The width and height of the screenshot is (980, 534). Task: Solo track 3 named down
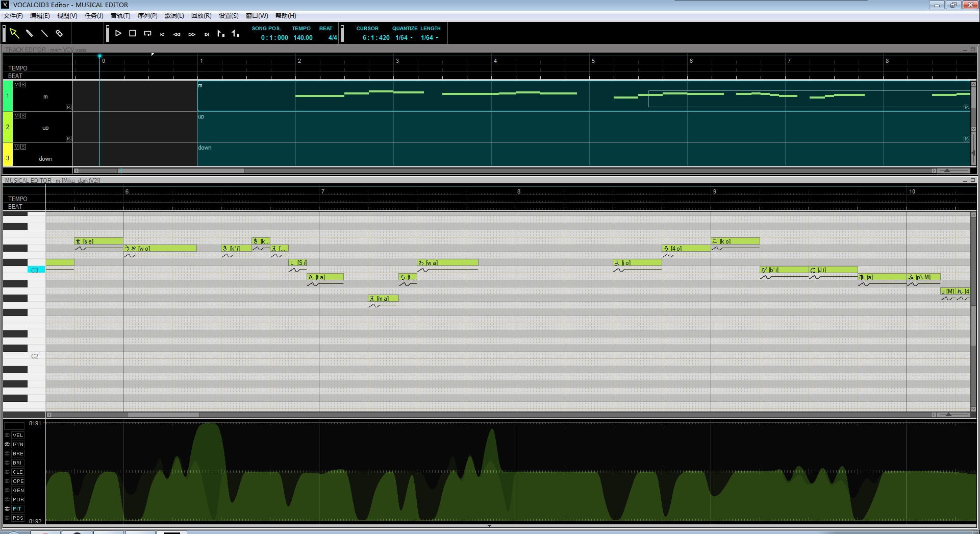(x=23, y=147)
